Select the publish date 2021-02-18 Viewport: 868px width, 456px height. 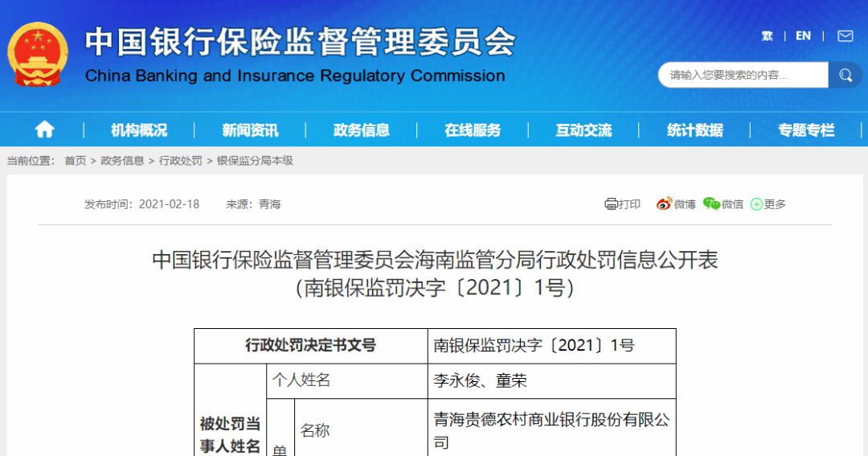coord(169,204)
